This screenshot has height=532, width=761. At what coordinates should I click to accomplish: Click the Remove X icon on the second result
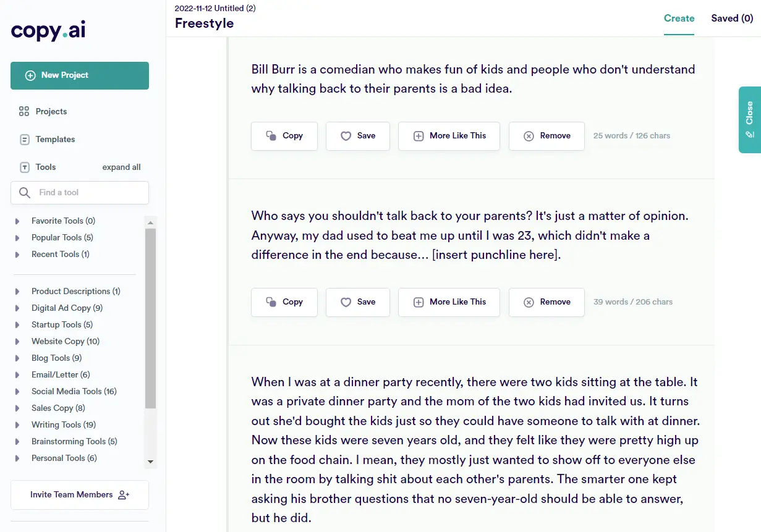click(x=529, y=302)
